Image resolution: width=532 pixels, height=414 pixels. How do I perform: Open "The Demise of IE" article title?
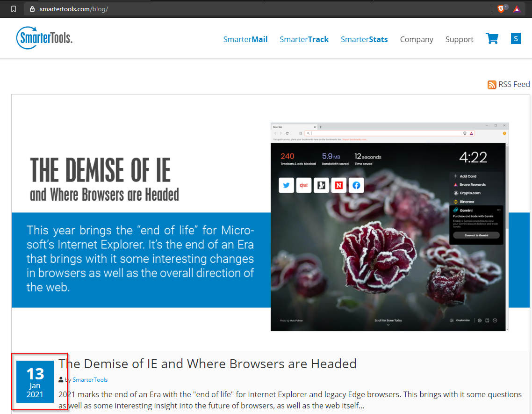tap(208, 363)
